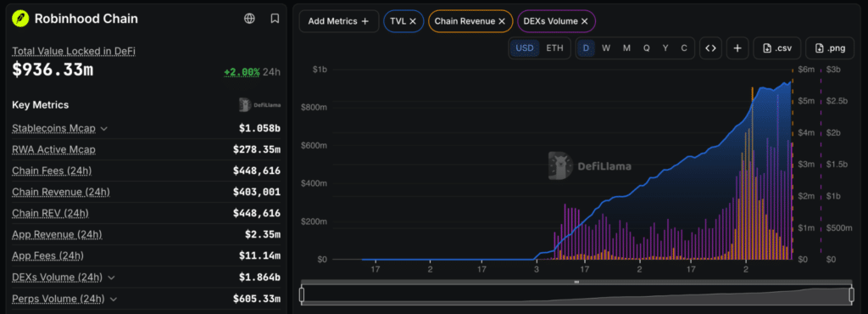The image size is (868, 314).
Task: Select monthly interval M
Action: click(x=626, y=48)
